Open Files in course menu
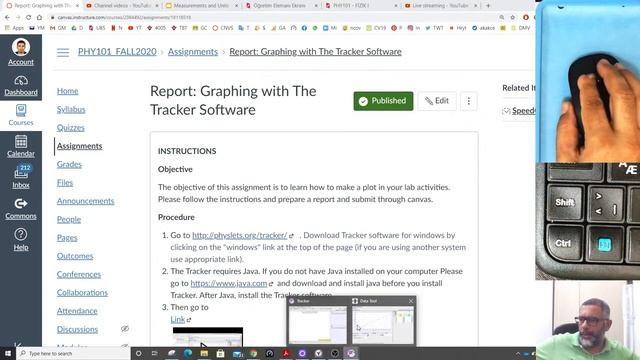Image resolution: width=640 pixels, height=360 pixels. coord(65,183)
